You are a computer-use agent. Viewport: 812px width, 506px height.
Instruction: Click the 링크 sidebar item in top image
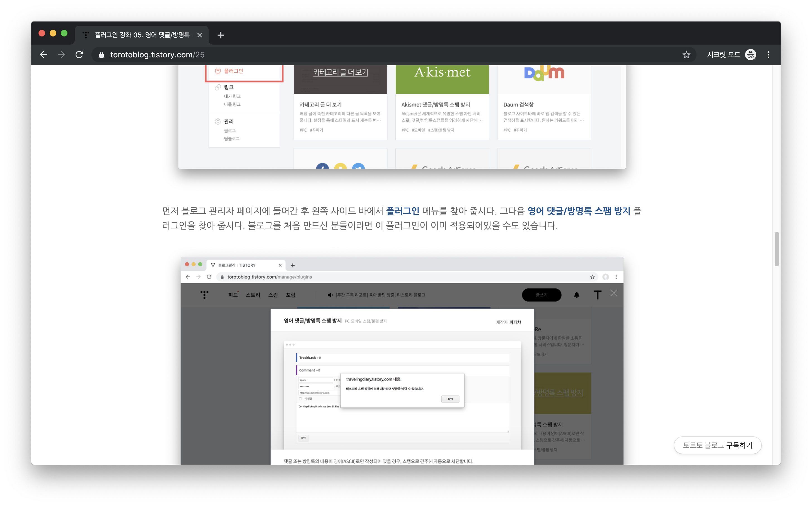click(x=229, y=87)
